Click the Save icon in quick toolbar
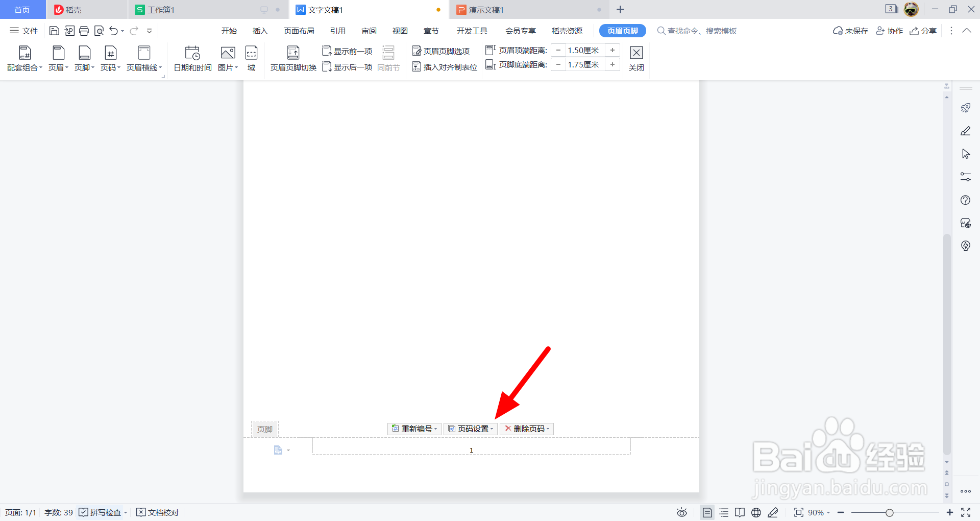 (x=54, y=31)
